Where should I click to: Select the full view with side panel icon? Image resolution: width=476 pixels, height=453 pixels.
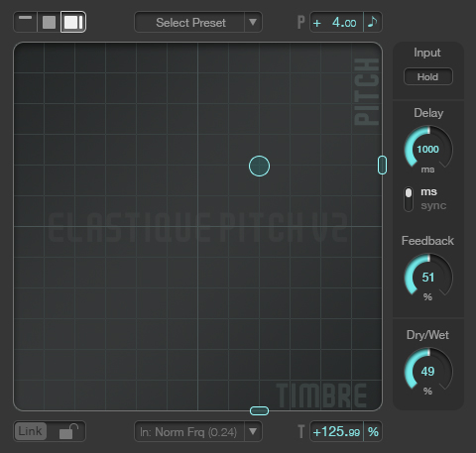(x=73, y=22)
